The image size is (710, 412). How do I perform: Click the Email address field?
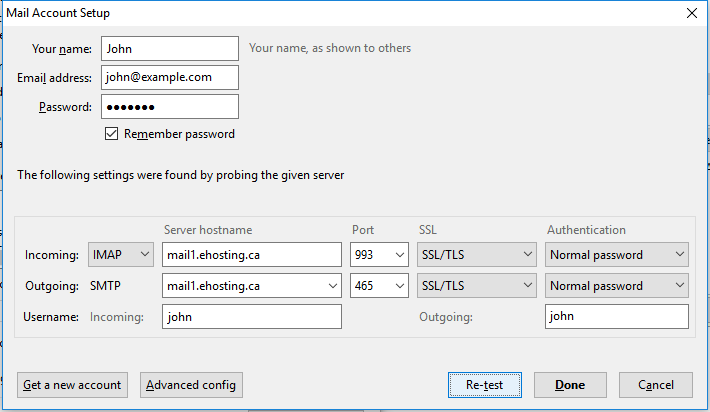point(170,77)
